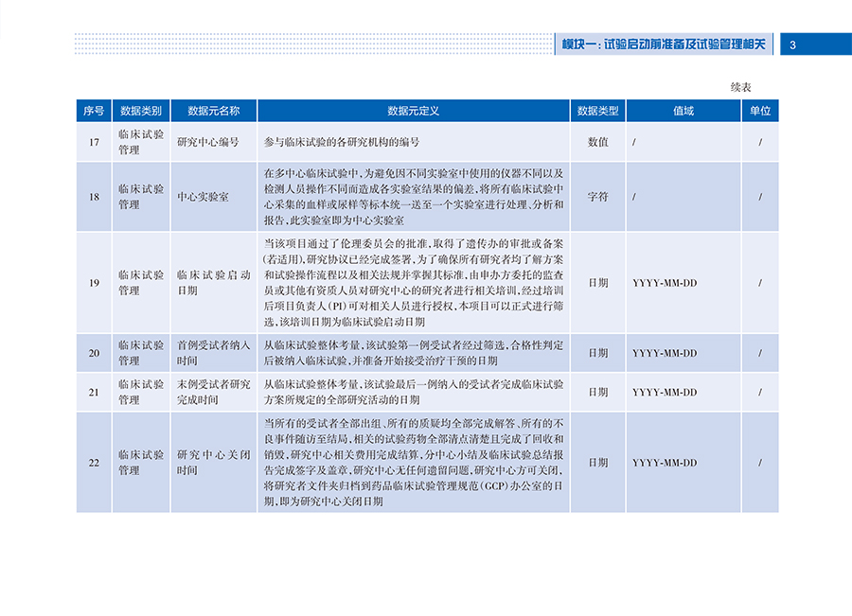The width and height of the screenshot is (852, 616).
Task: Click the definition text of row 20
Action: (x=414, y=353)
